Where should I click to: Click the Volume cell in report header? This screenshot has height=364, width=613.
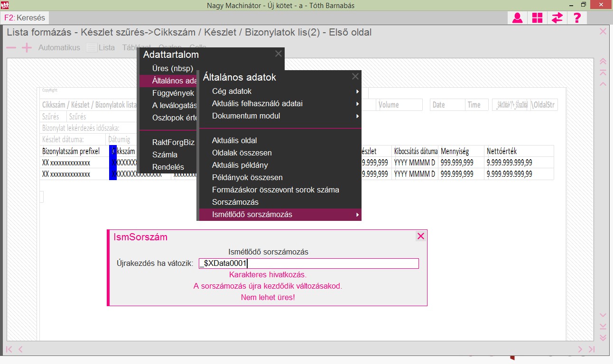(x=399, y=105)
